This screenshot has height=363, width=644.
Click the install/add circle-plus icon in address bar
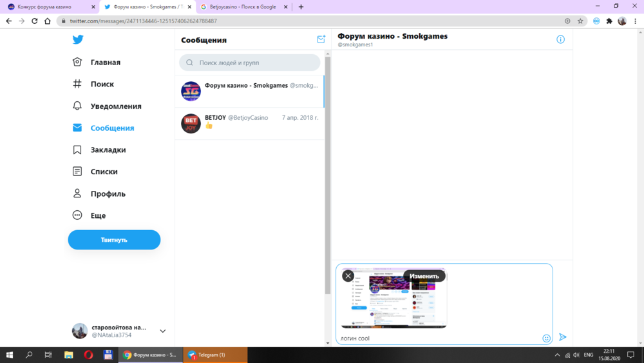(567, 21)
